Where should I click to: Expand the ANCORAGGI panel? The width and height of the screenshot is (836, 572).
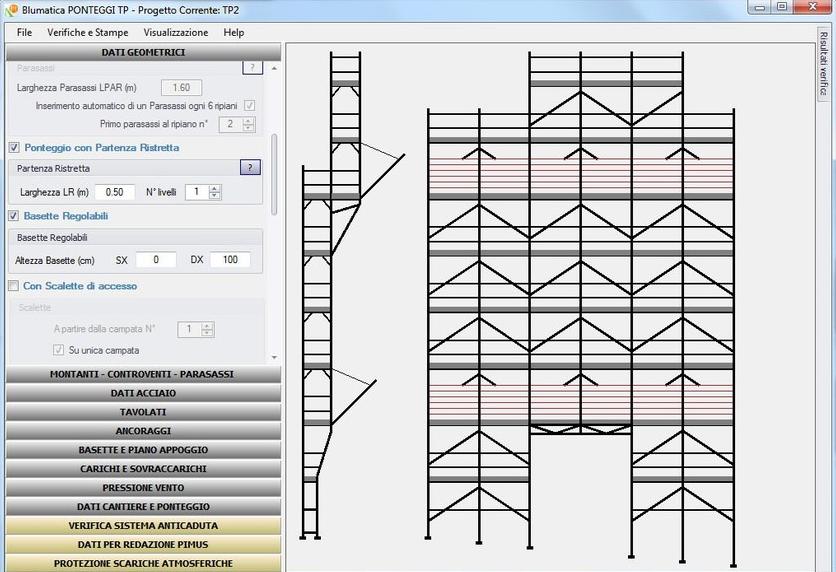[141, 431]
